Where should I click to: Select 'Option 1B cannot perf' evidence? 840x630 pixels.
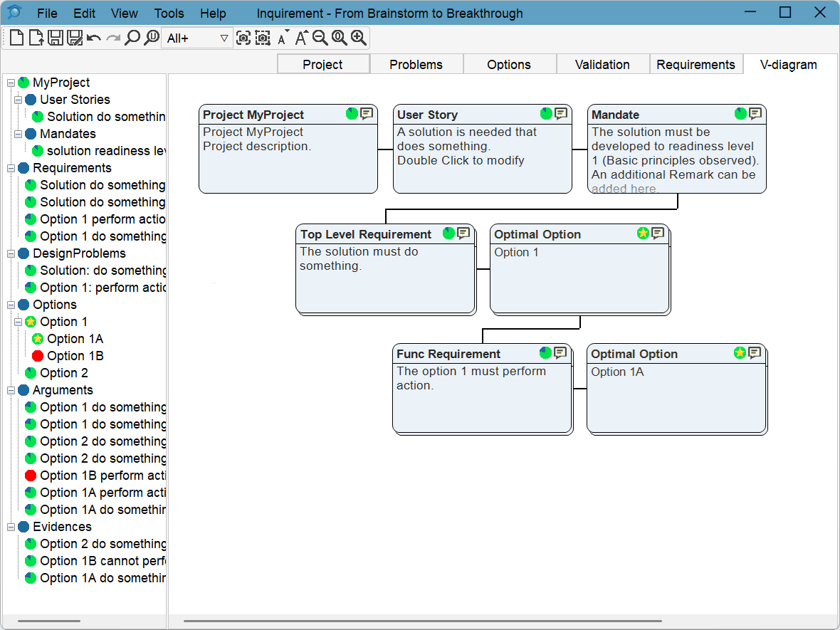(x=103, y=561)
